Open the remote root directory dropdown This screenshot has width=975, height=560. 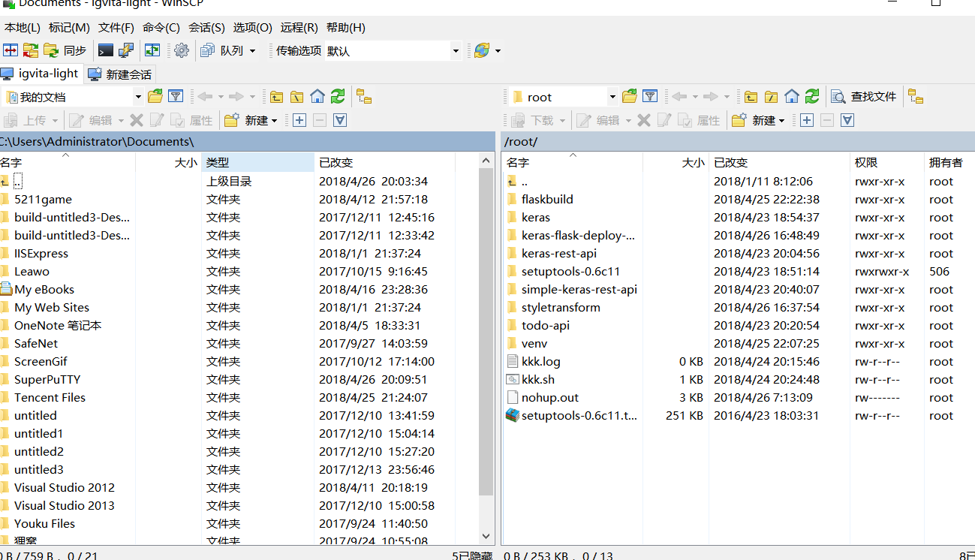tap(563, 97)
